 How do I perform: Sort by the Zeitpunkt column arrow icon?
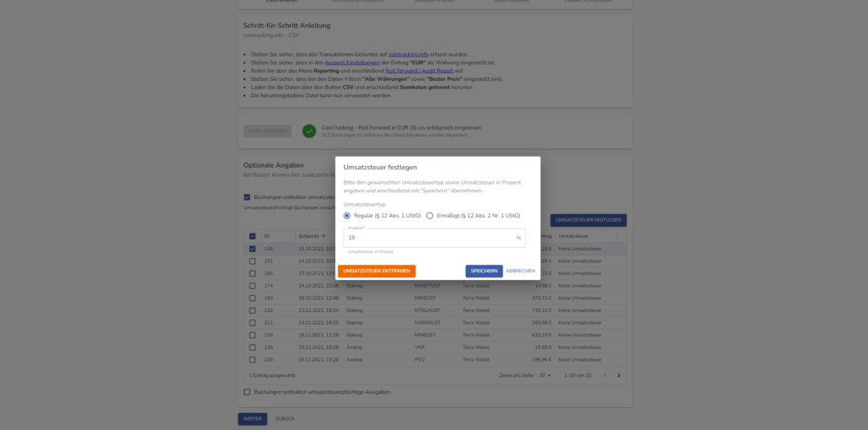[324, 236]
